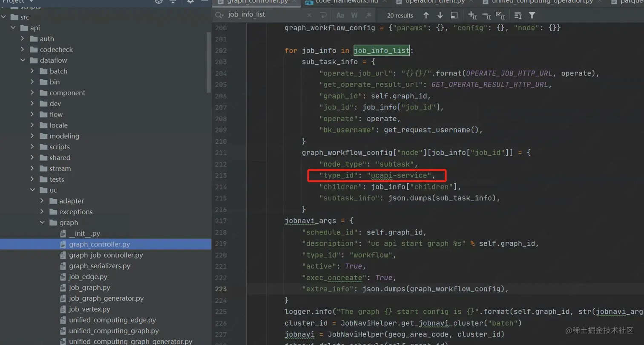Click the Project panel vertical scrollbar
The height and width of the screenshot is (345, 644).
(x=209, y=62)
